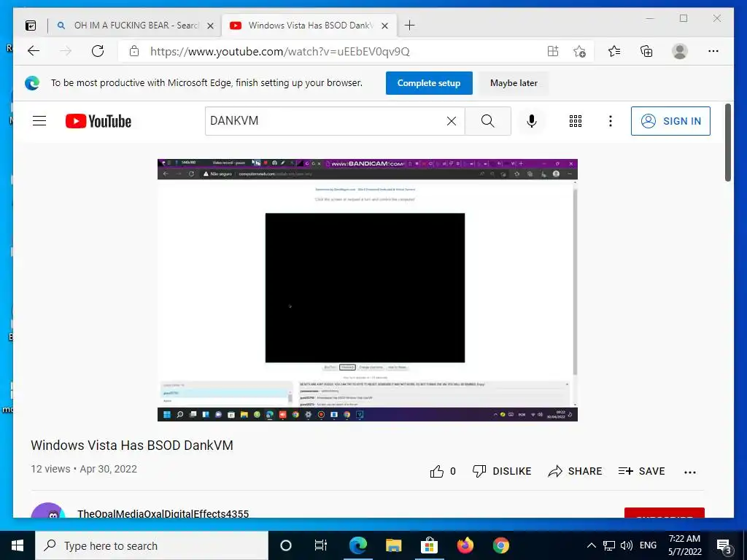Switch to the OH IM A FUCKING BEAR search tab
747x560 pixels.
(136, 26)
